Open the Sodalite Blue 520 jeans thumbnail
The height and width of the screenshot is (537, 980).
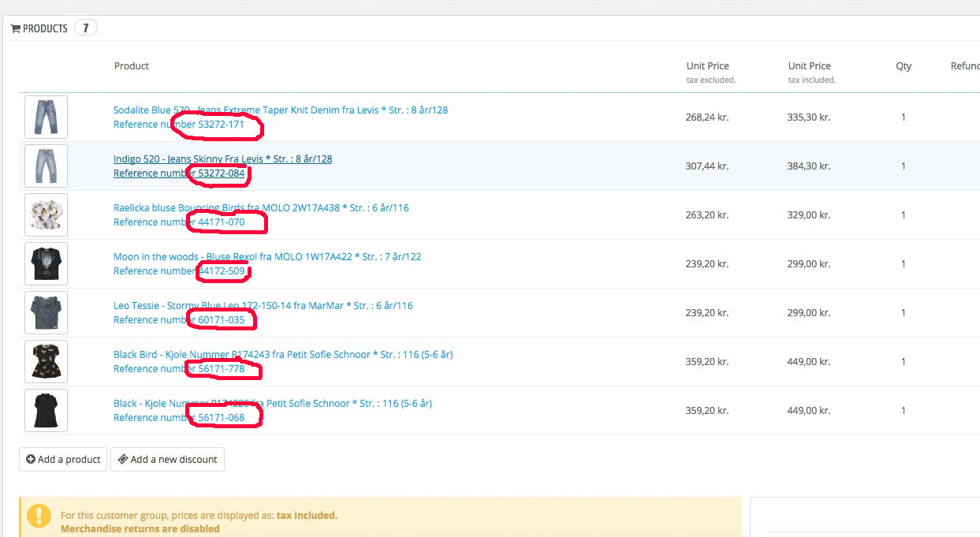tap(46, 117)
